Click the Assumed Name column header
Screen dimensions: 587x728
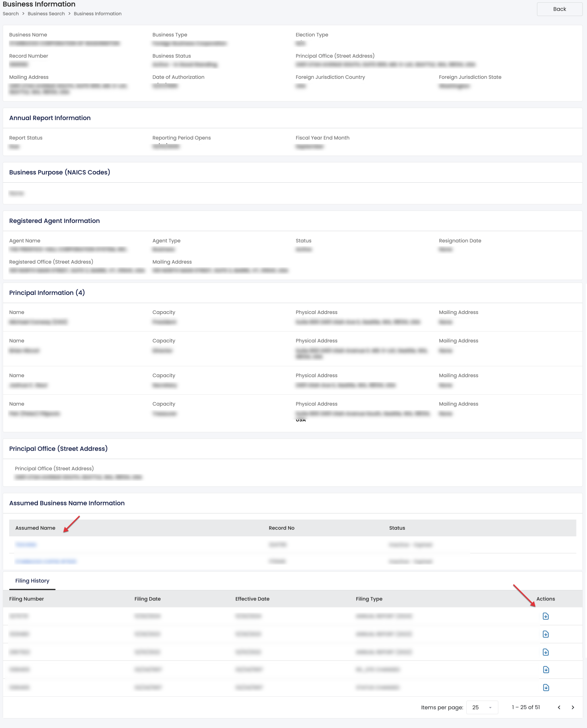pos(35,528)
